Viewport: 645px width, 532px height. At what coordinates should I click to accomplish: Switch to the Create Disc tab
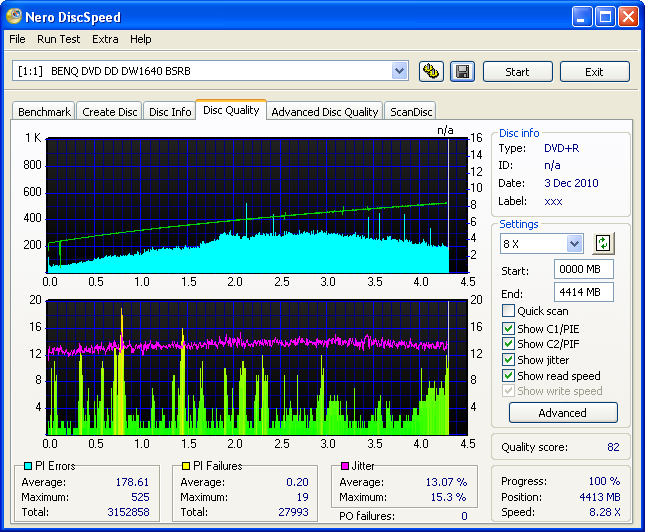(x=109, y=112)
